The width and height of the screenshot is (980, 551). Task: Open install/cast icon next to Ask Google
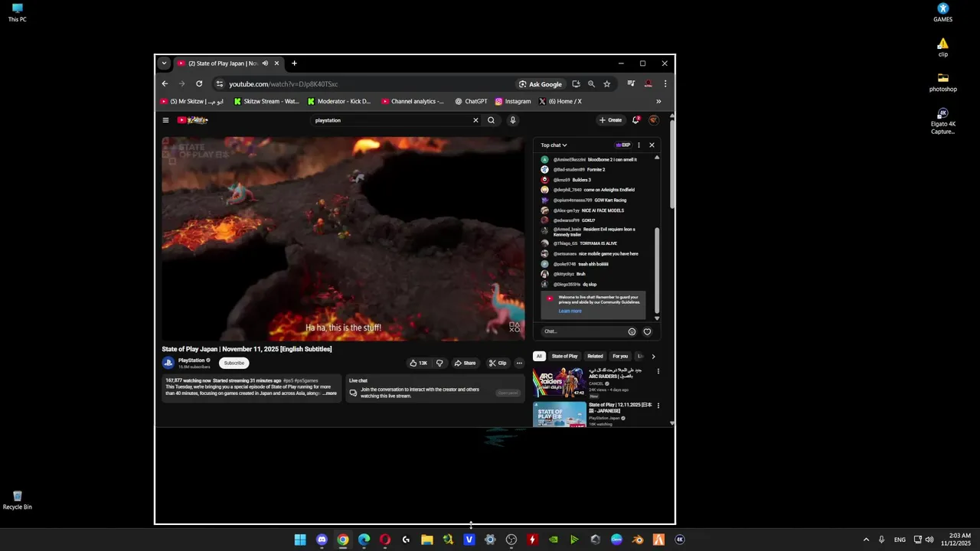(576, 84)
